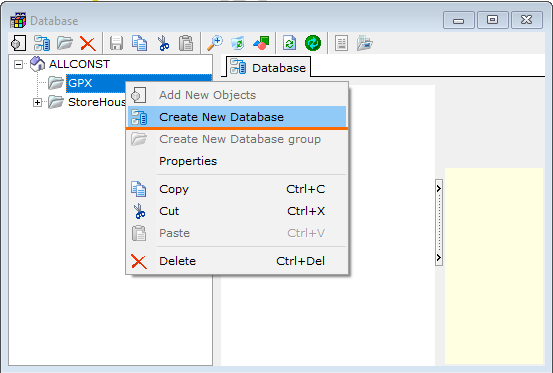The height and width of the screenshot is (373, 553).
Task: Click the Database window title icon
Action: click(x=18, y=21)
